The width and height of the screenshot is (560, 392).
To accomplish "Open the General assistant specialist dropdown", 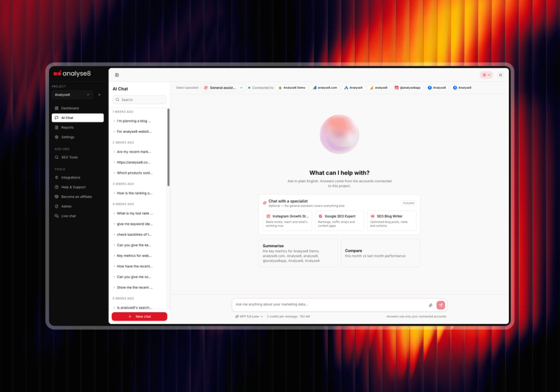I will pos(223,87).
